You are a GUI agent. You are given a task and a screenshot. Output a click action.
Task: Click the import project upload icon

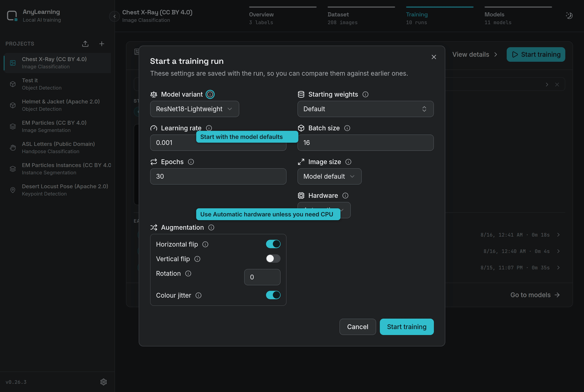(85, 44)
